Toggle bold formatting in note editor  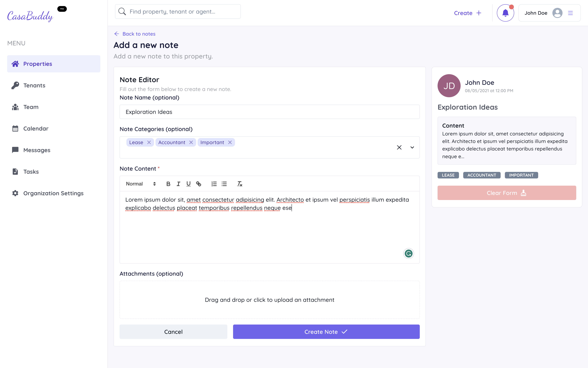click(x=168, y=184)
